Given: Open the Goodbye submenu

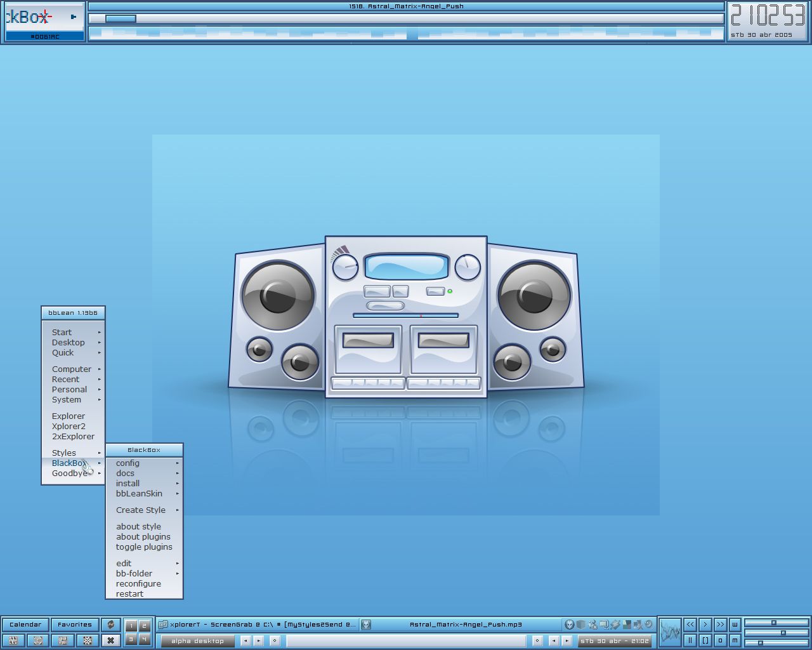Looking at the screenshot, I should 73,473.
